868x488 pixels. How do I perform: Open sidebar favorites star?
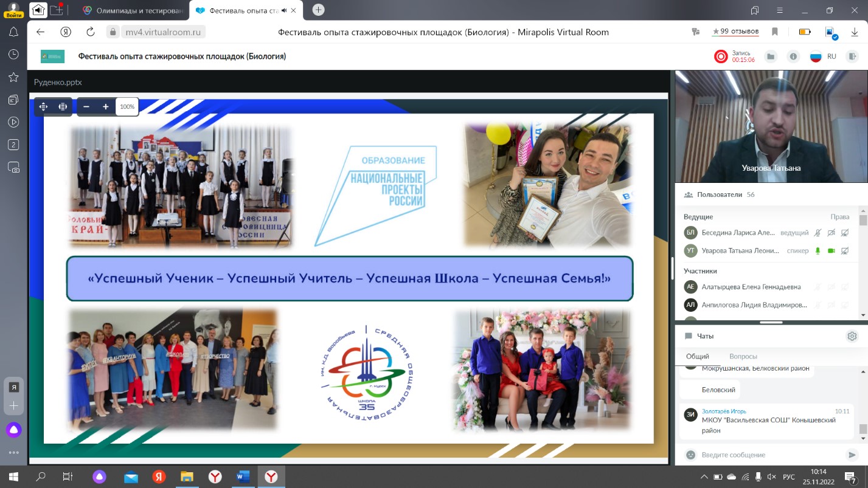coord(13,77)
